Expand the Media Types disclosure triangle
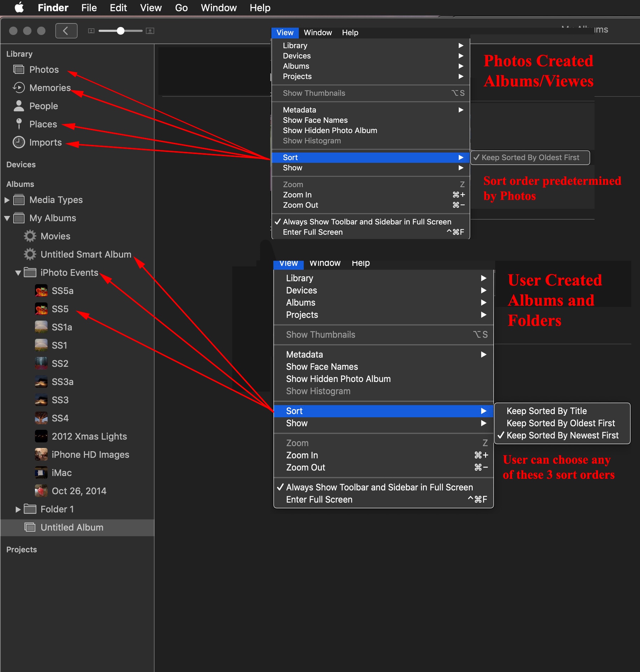Screen dimensions: 640x672 [7, 200]
